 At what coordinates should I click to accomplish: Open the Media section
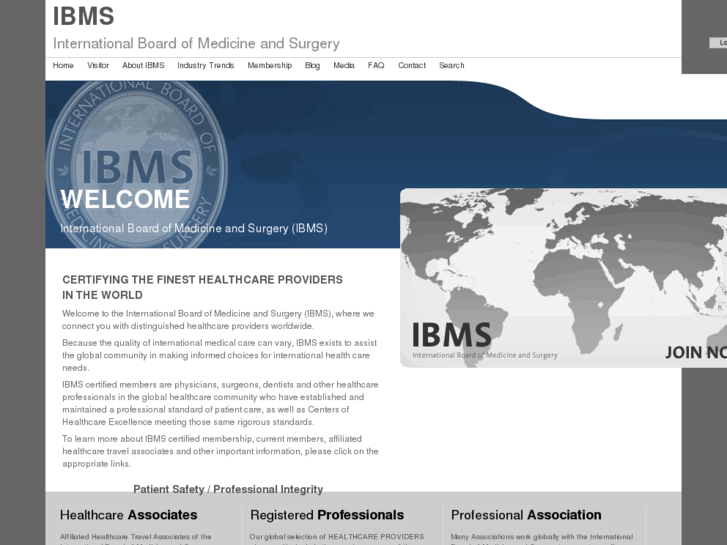point(344,65)
